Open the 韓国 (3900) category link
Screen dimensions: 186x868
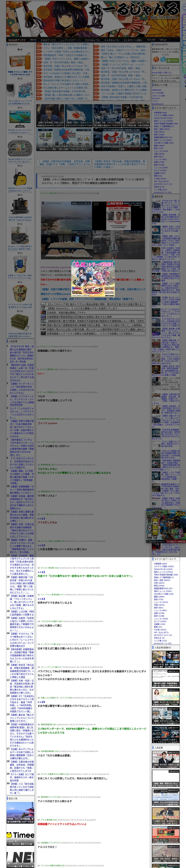coord(159,145)
